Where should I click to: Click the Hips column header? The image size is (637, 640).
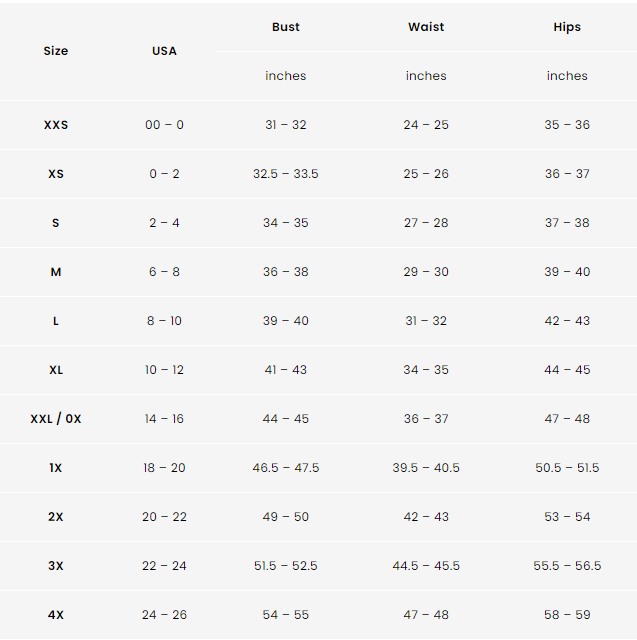(x=567, y=27)
